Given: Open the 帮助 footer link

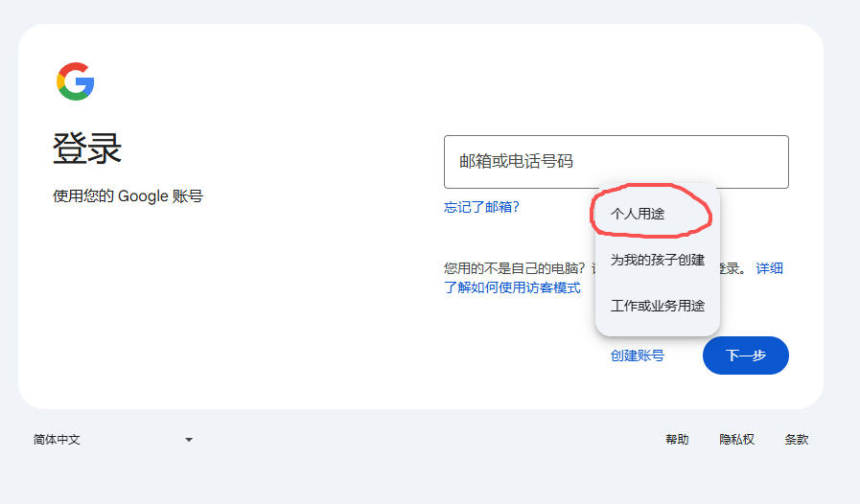Looking at the screenshot, I should (677, 440).
